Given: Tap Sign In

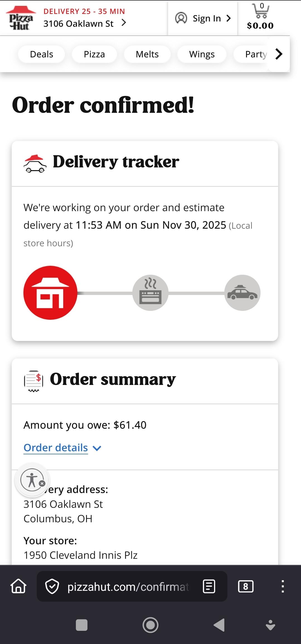Looking at the screenshot, I should tap(203, 18).
